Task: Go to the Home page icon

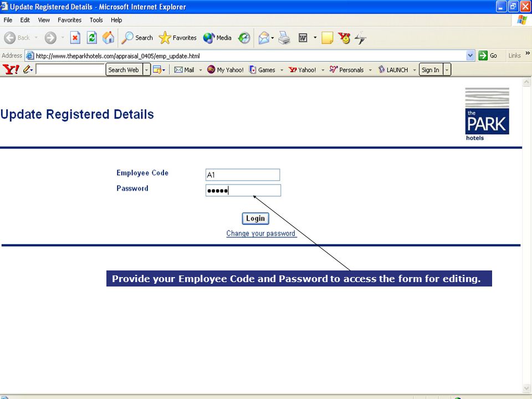Action: pos(109,38)
